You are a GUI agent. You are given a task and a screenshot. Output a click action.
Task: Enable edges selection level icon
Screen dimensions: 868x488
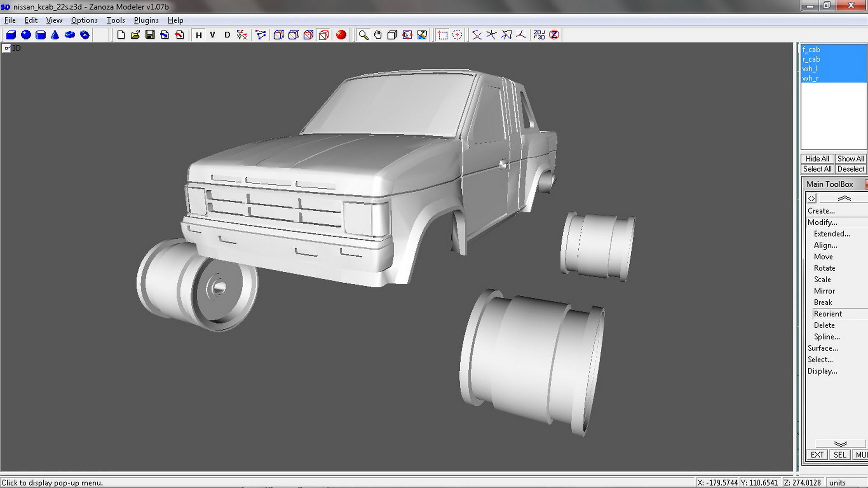pos(491,35)
